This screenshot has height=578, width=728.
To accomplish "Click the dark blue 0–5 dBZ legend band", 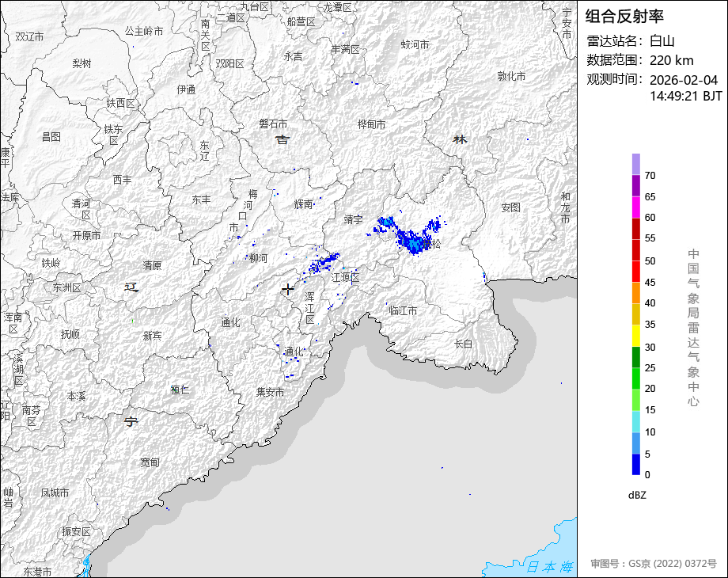I will click(x=635, y=464).
